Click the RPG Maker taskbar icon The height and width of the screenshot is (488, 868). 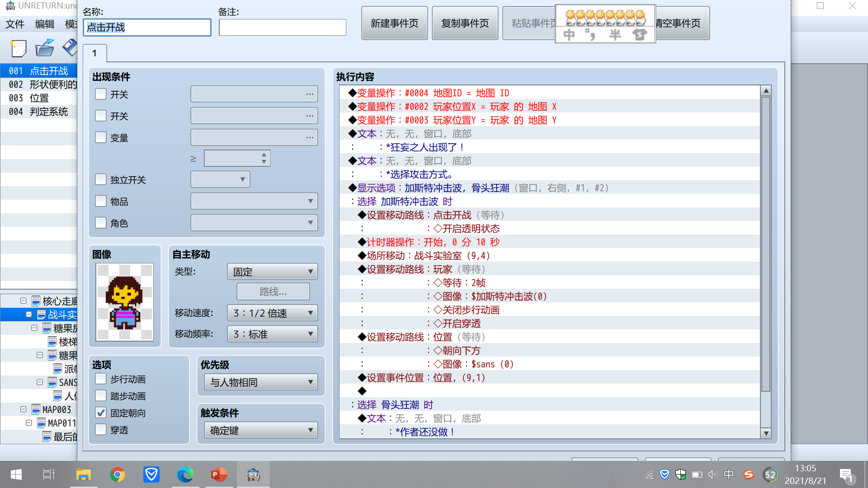tap(253, 474)
